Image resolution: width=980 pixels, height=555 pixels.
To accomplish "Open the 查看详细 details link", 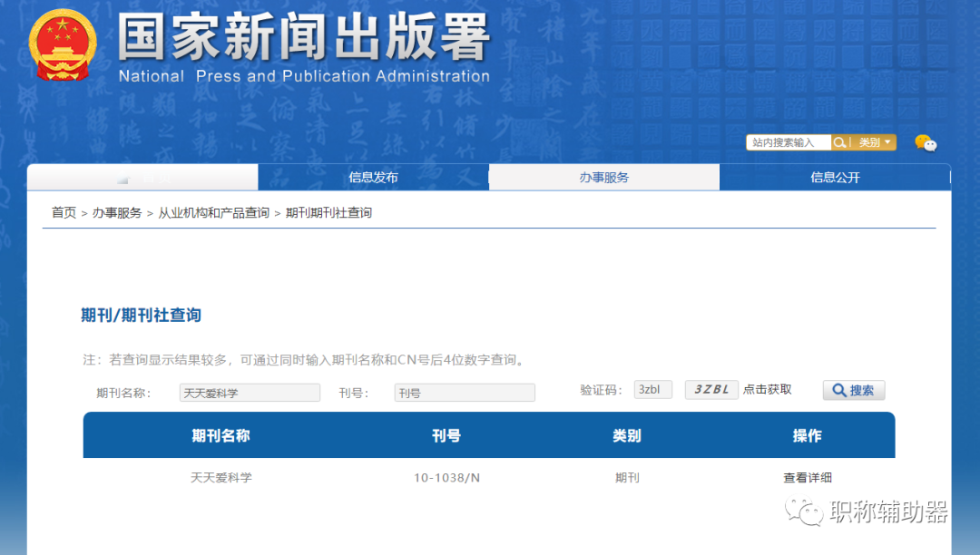I will pos(807,478).
